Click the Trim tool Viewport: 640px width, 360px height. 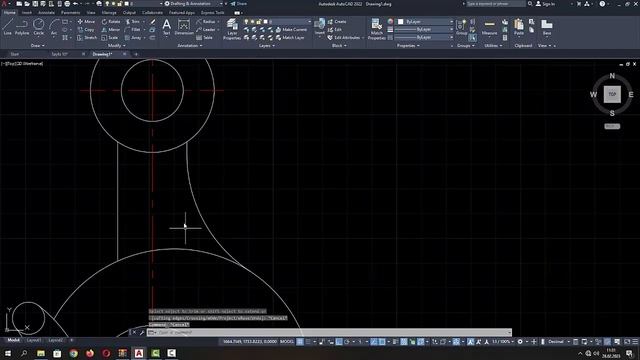[x=133, y=21]
